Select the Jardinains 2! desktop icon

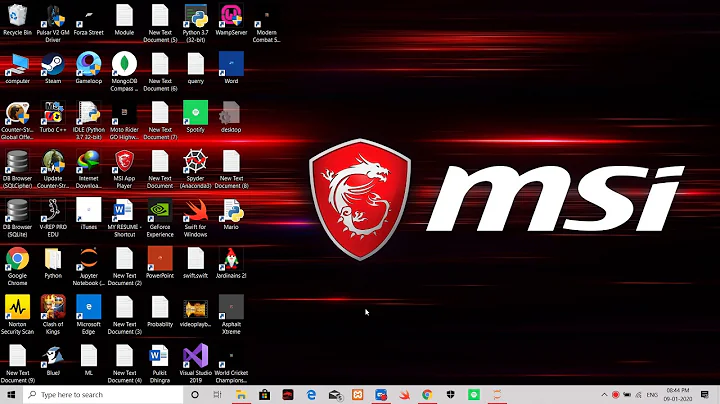(x=231, y=263)
